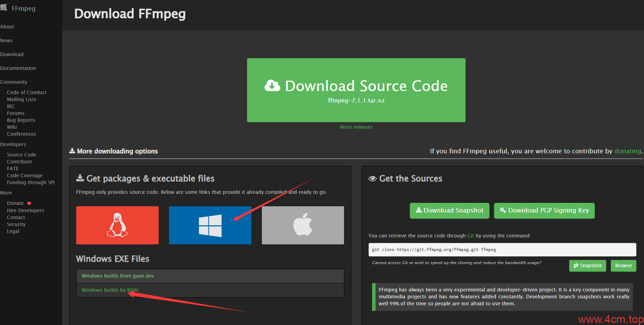
Task: Select the Apple macOS packages tile
Action: (303, 225)
